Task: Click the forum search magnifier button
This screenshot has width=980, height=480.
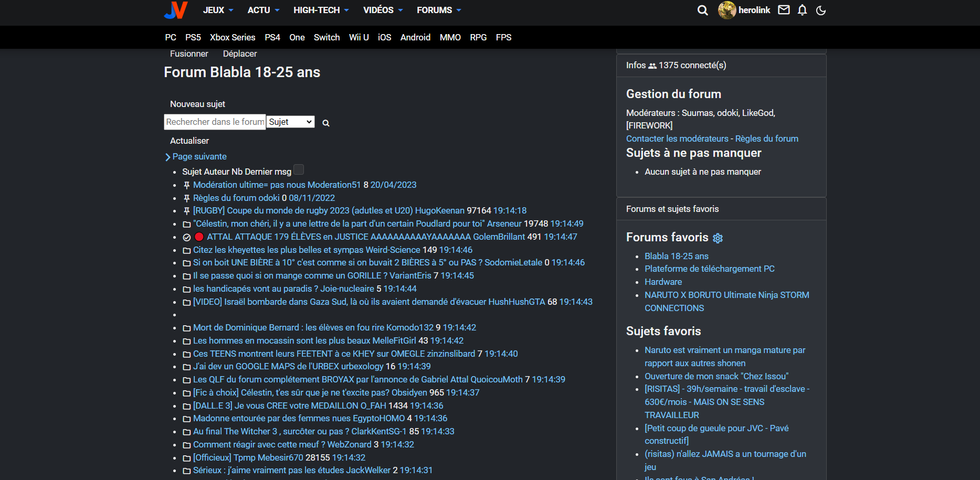Action: pyautogui.click(x=326, y=123)
